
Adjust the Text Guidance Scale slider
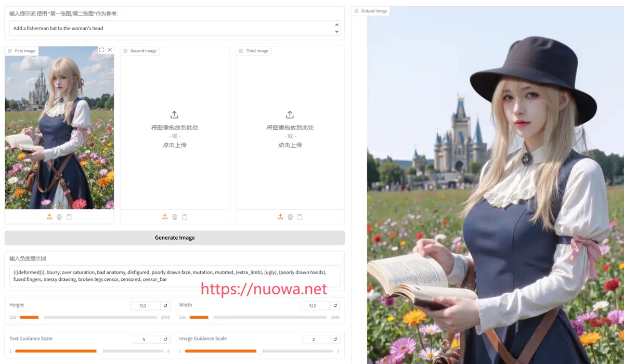[89, 351]
